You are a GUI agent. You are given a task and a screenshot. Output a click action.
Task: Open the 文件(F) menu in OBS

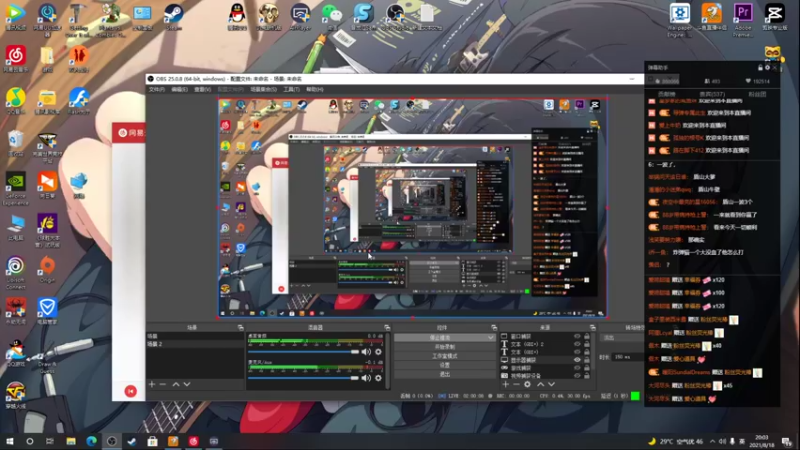(157, 89)
